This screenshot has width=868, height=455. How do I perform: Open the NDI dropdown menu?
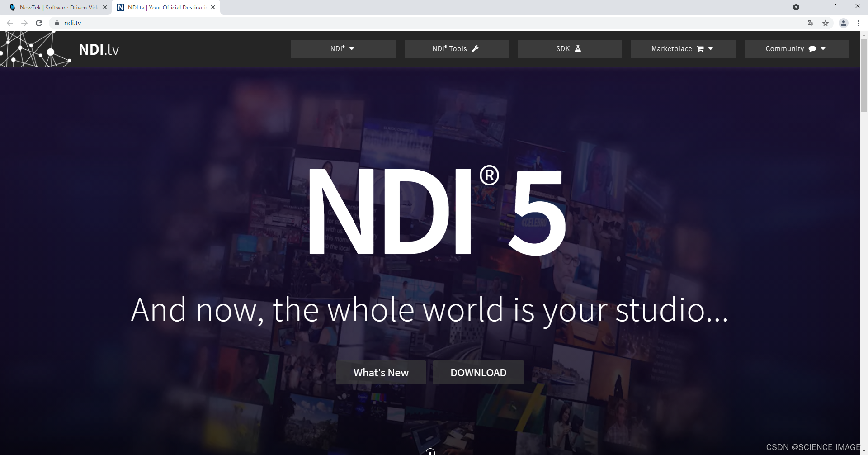click(x=343, y=49)
